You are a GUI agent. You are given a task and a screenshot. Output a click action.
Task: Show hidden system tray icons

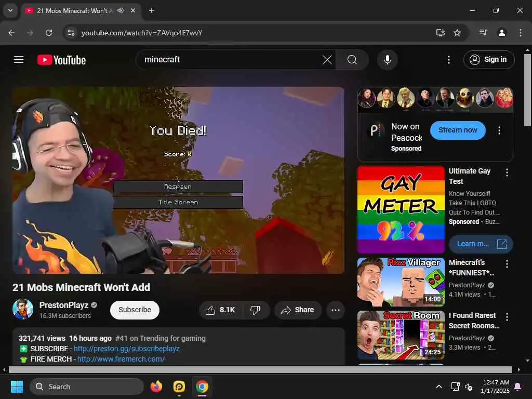click(438, 387)
